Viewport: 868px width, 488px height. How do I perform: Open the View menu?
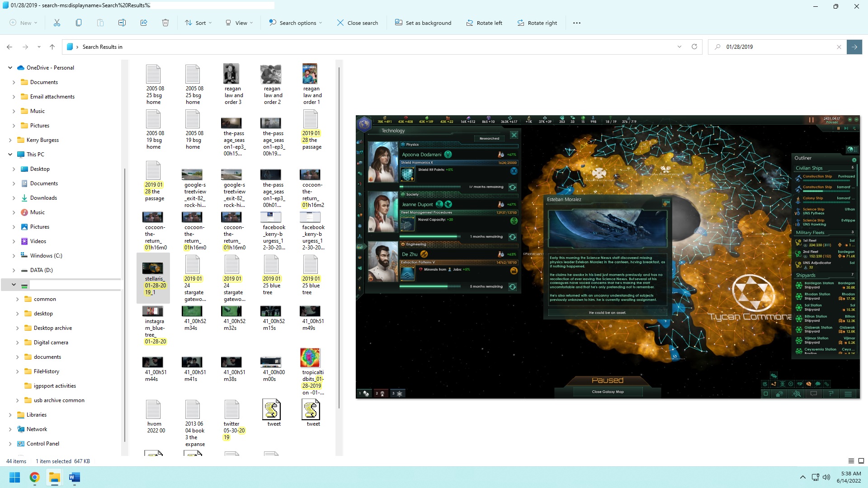point(239,23)
